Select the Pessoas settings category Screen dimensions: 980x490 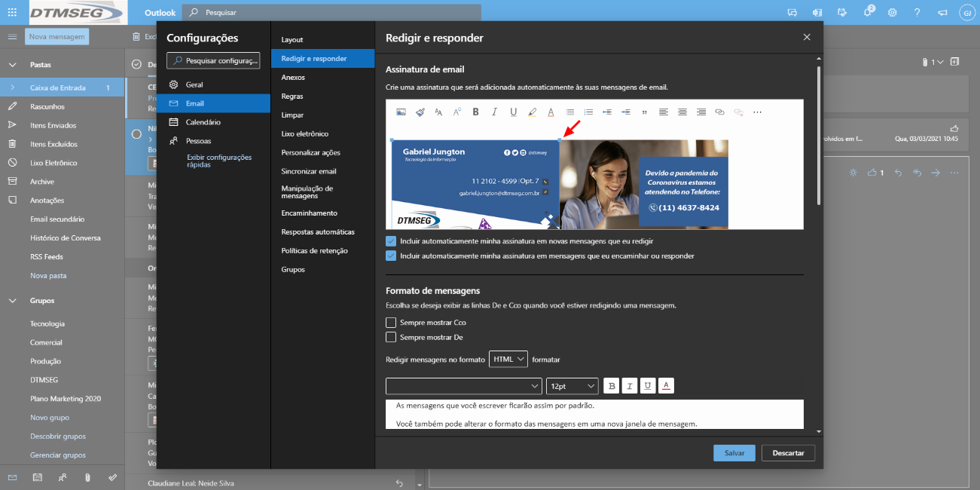(x=214, y=140)
